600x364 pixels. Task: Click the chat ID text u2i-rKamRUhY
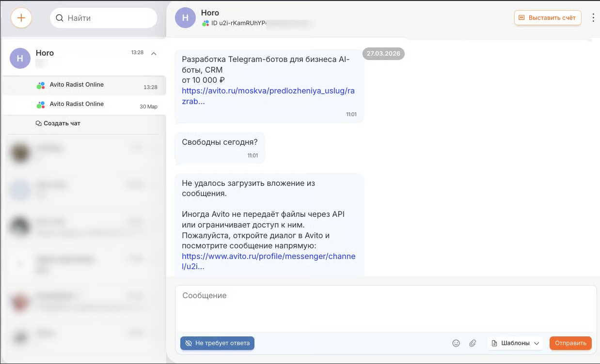[239, 23]
